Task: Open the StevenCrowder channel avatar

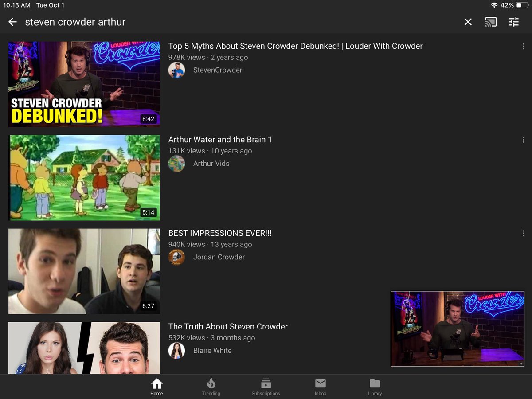Action: pos(176,70)
